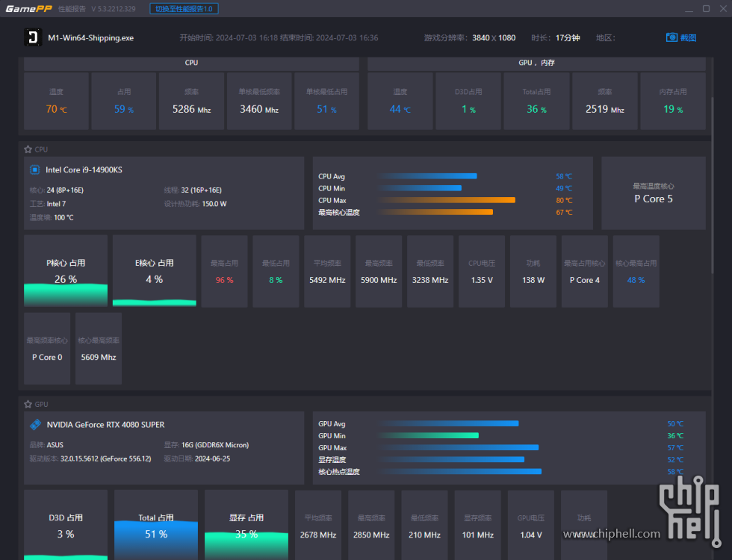This screenshot has width=732, height=560.
Task: Click the GamePP logo
Action: click(x=28, y=9)
